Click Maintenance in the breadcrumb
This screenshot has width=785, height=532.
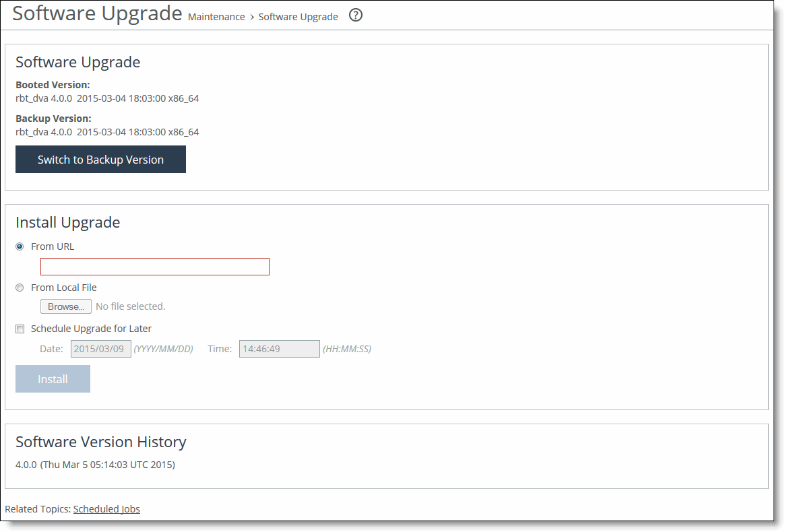[216, 17]
